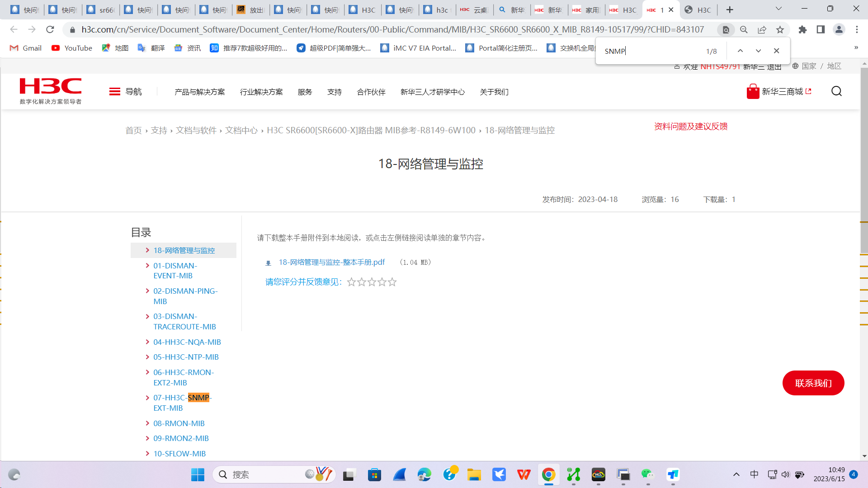The height and width of the screenshot is (488, 868).
Task: Rate document with the first star
Action: point(351,282)
